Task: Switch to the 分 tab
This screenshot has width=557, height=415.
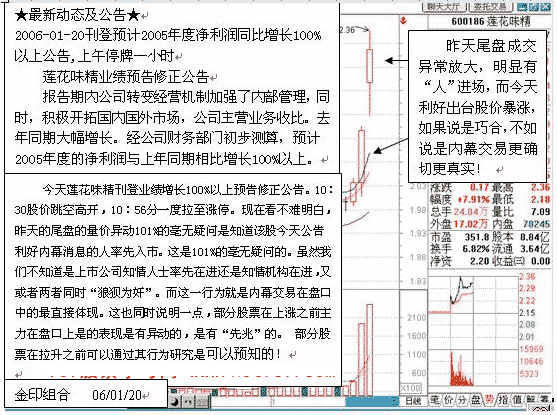Action: (x=462, y=400)
